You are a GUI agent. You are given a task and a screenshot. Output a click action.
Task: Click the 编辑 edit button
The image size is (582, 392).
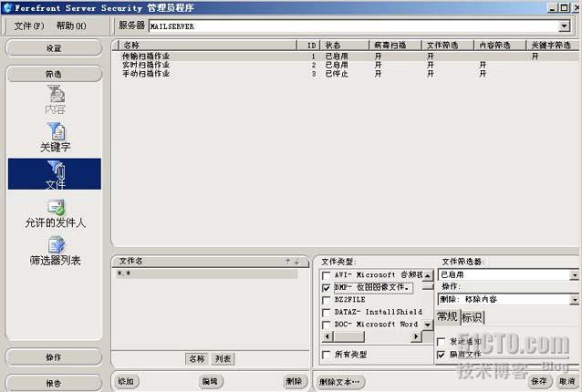point(210,381)
